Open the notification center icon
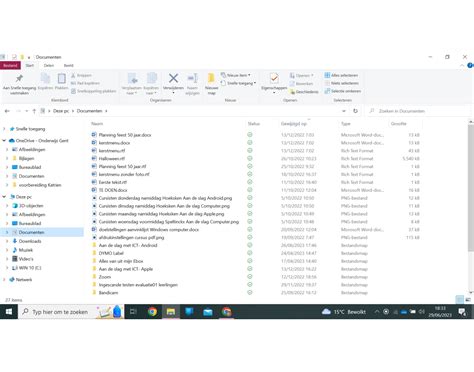This screenshot has height=372, width=474. click(x=462, y=312)
